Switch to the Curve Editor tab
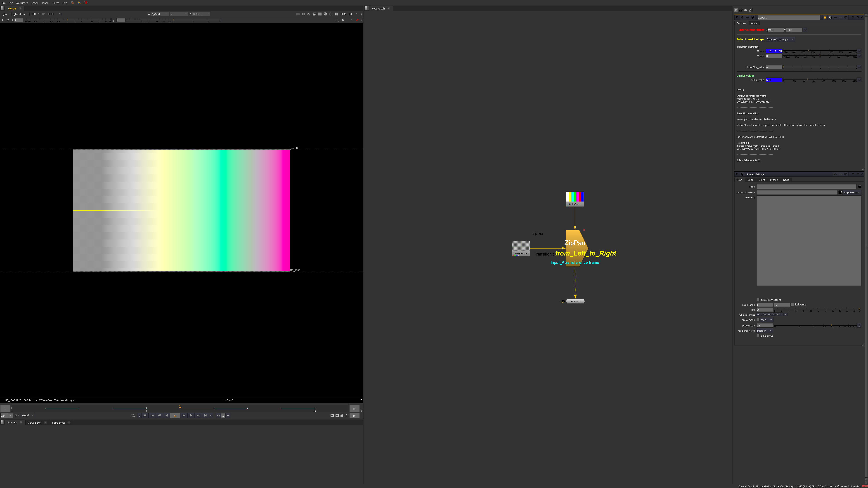Screen dimensions: 868x488 tap(34, 423)
